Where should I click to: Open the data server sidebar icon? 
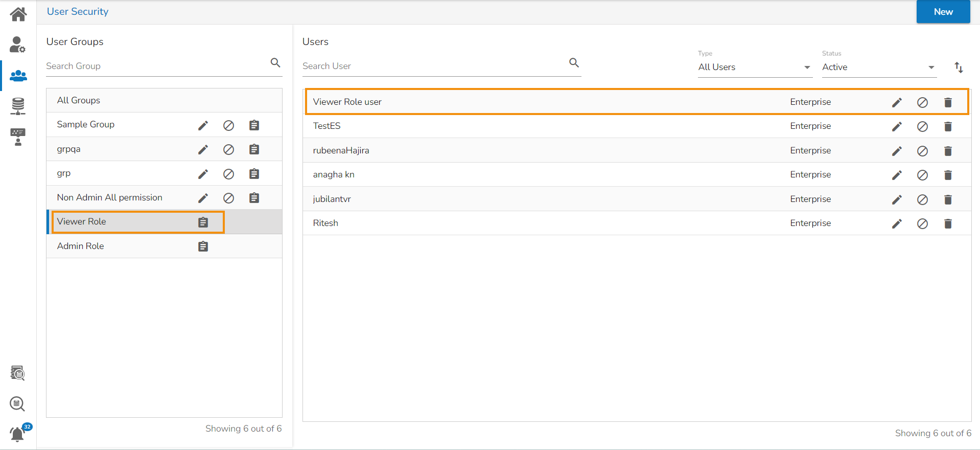(x=18, y=106)
